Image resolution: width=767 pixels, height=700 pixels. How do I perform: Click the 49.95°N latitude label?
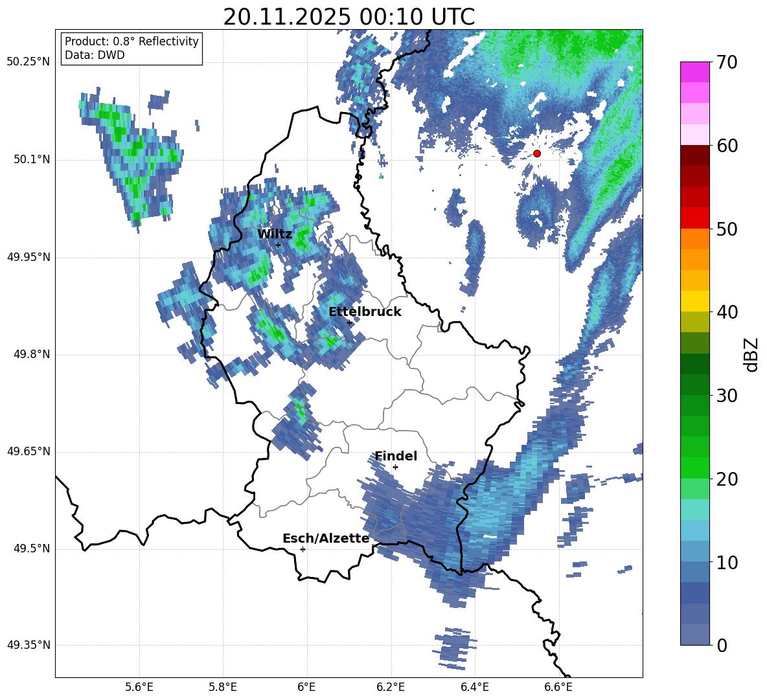(29, 257)
